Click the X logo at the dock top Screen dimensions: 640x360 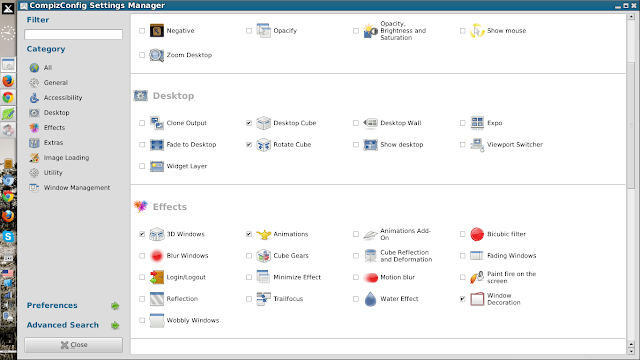point(8,8)
